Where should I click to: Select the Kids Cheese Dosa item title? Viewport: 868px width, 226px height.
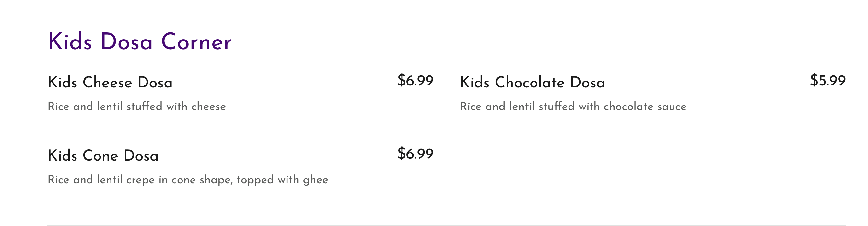[110, 83]
